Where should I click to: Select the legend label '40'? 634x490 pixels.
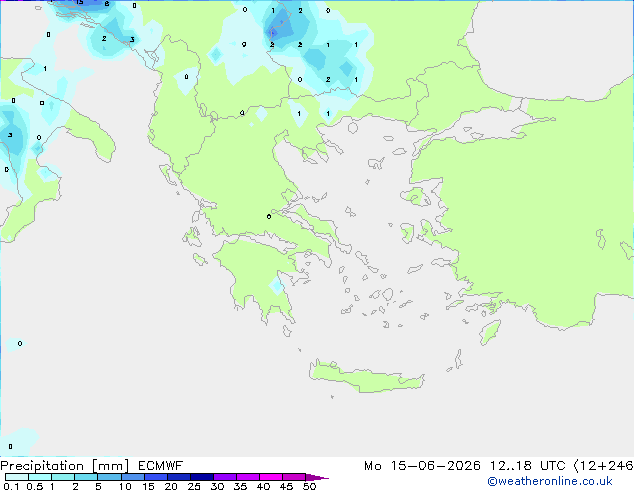click(263, 486)
